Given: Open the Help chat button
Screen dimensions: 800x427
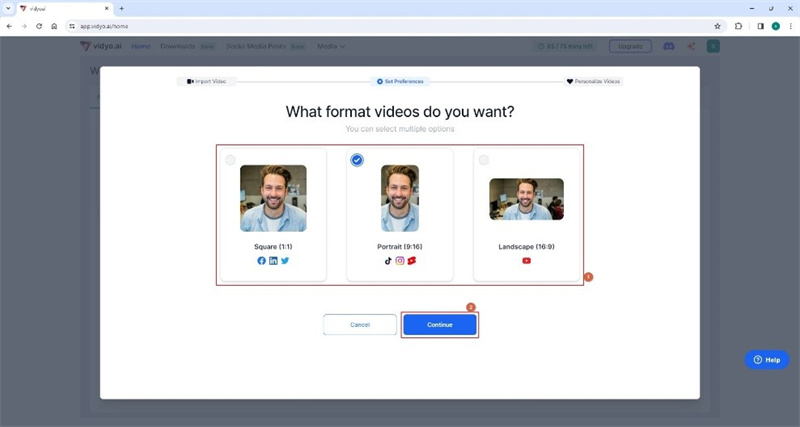Looking at the screenshot, I should point(767,360).
